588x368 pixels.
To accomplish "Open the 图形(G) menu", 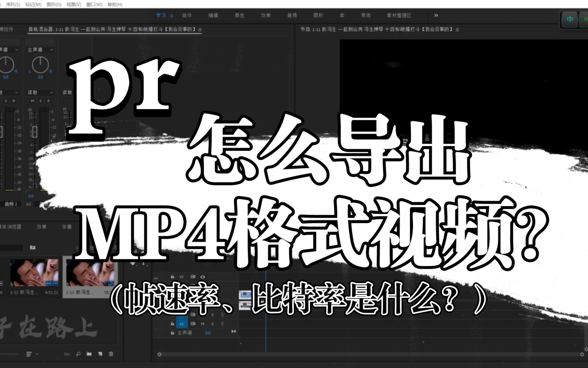I will (54, 4).
